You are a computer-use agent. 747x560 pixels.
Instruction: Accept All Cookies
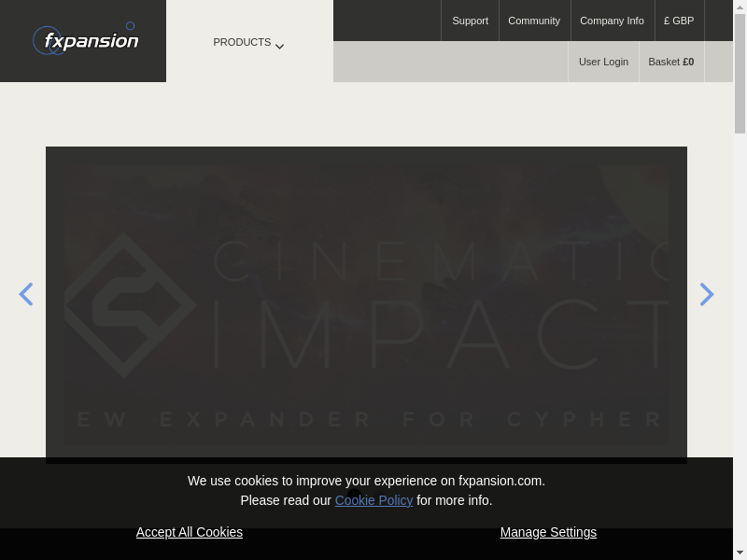click(190, 532)
